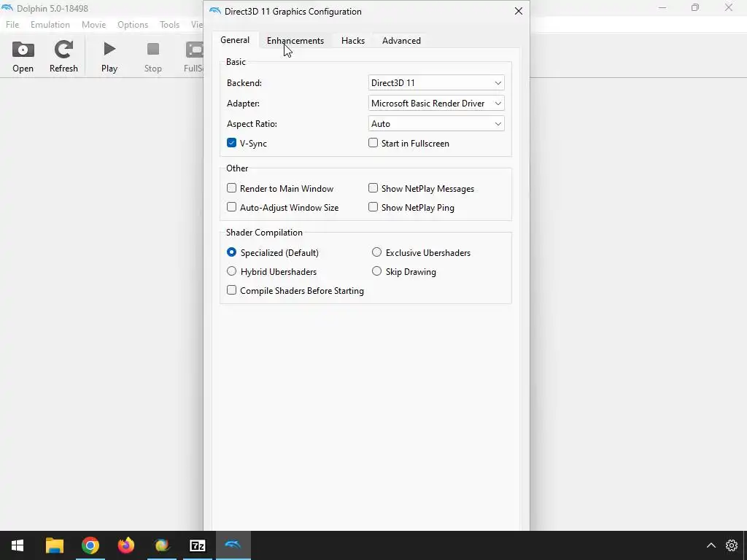Open the Movie menu
Screen dimensions: 747x560
click(94, 25)
